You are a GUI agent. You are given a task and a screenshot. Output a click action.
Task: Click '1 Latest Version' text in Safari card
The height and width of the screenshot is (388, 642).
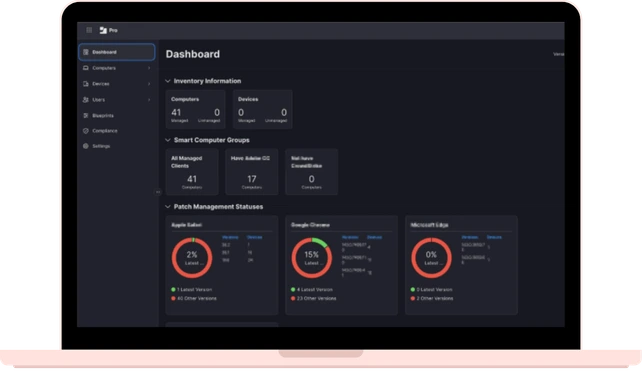point(194,289)
